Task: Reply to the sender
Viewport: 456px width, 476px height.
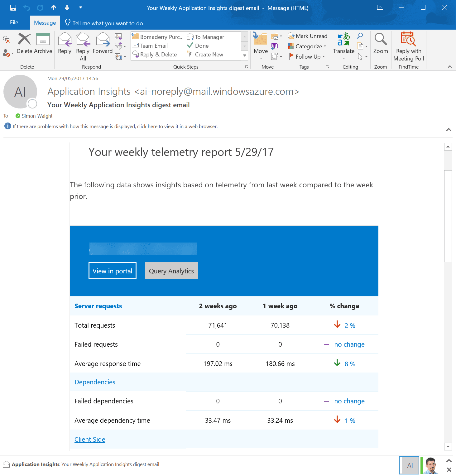Action: click(65, 43)
